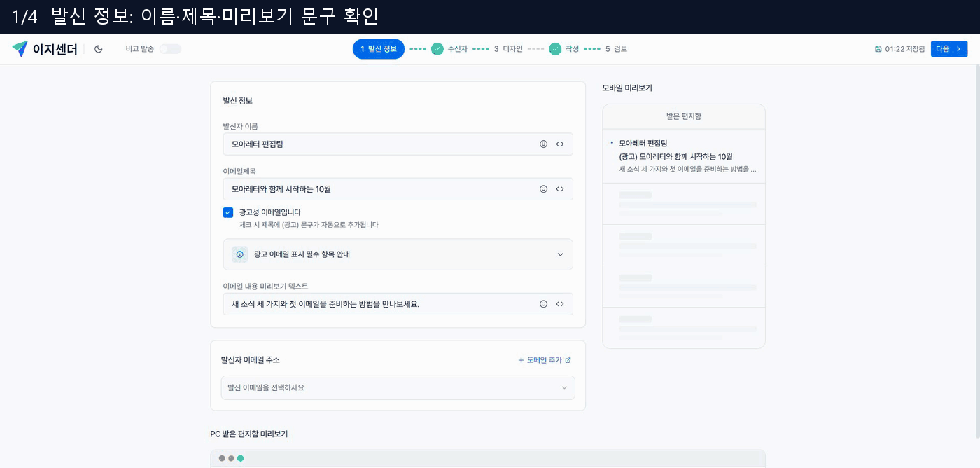Screen dimensions: 980x468
Task: Click the 미리보기 텍스트 input field
Action: click(x=398, y=304)
